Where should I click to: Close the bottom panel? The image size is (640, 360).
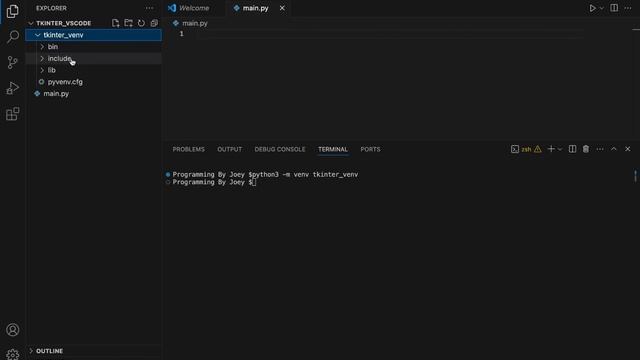coord(628,149)
